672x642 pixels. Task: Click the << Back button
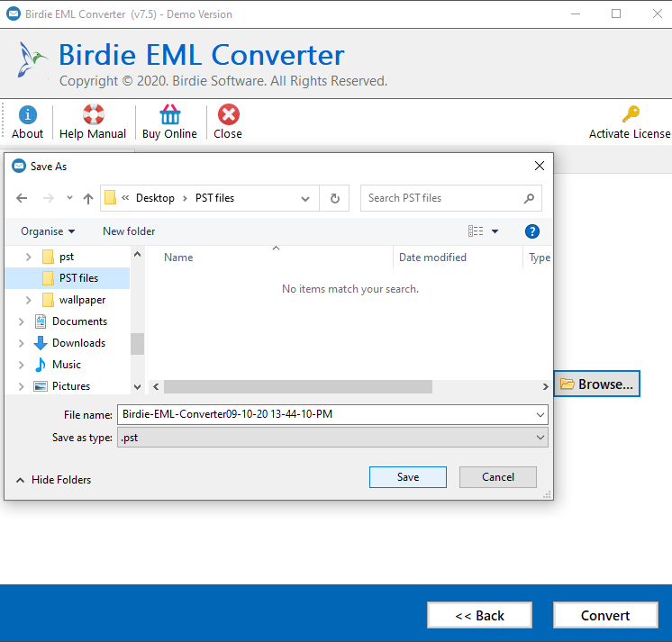click(479, 615)
